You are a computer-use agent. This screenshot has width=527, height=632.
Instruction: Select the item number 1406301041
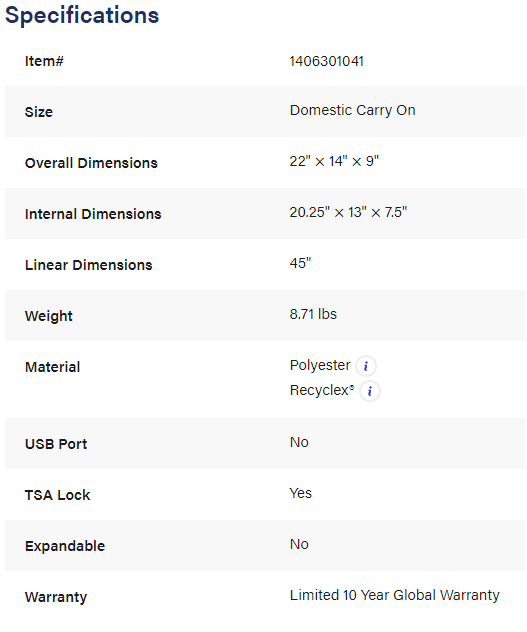pos(327,61)
